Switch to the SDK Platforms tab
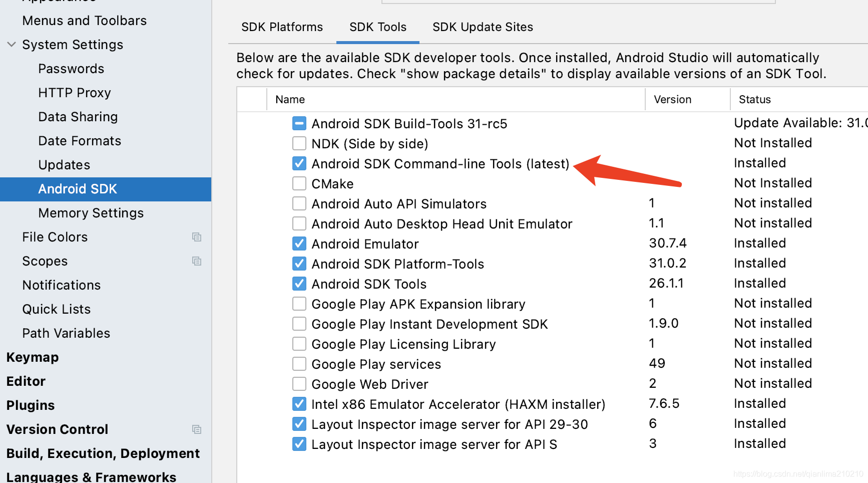 pos(282,27)
